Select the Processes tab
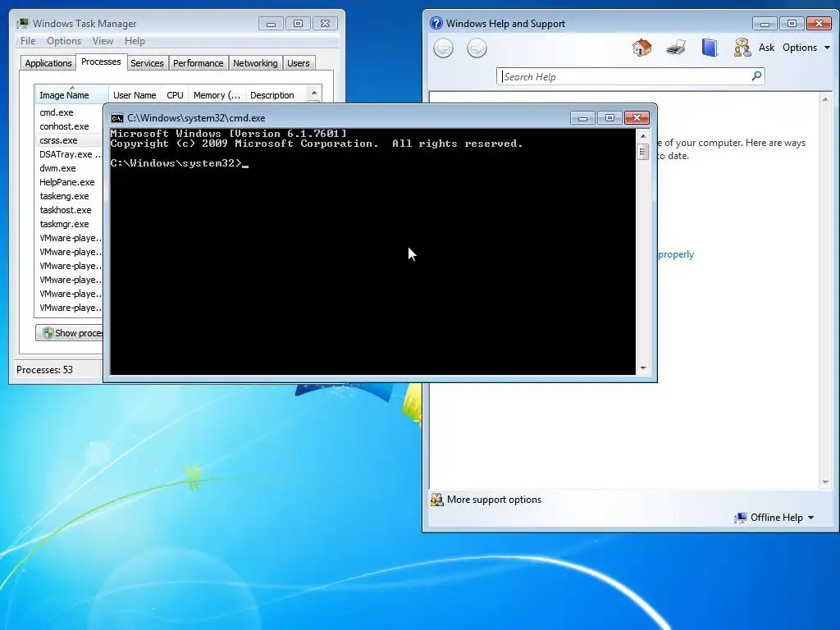 (101, 62)
